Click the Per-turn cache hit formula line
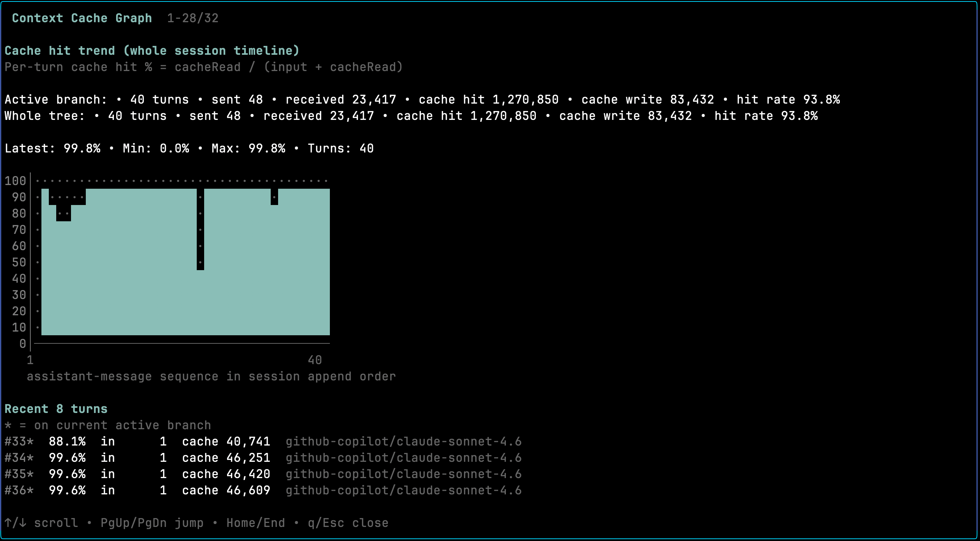The width and height of the screenshot is (980, 541). coord(203,67)
